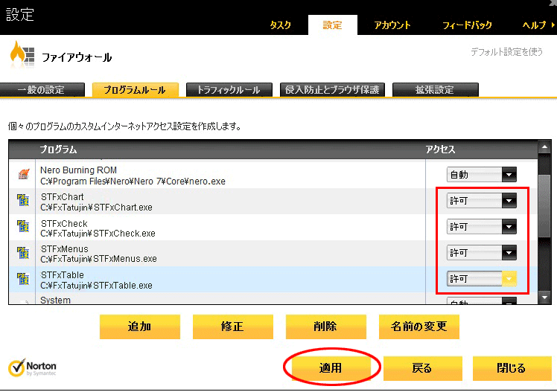Click the arrow after ヘルプ
Viewport: 557px width, 392px height.
[x=553, y=25]
